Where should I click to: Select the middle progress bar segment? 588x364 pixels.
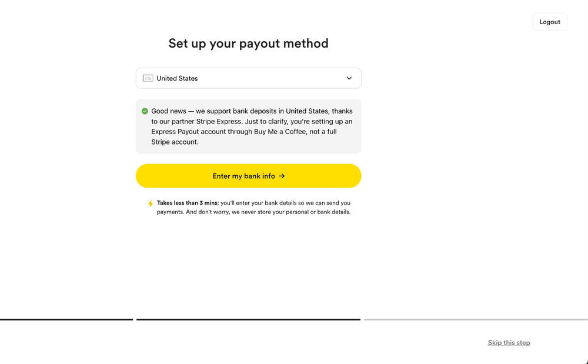point(248,319)
